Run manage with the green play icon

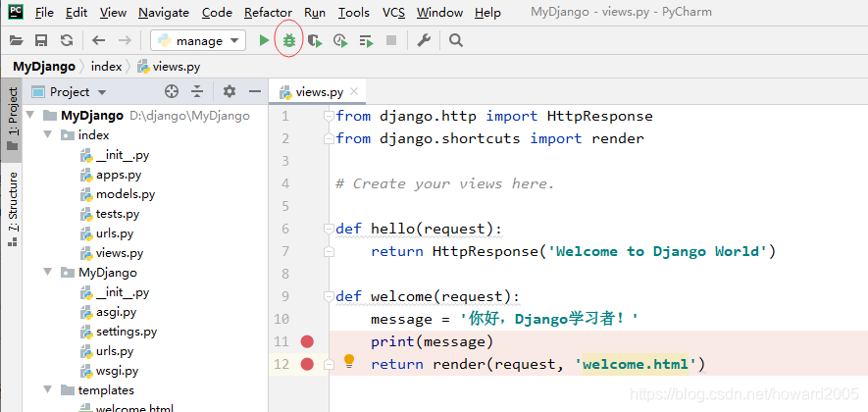(264, 40)
